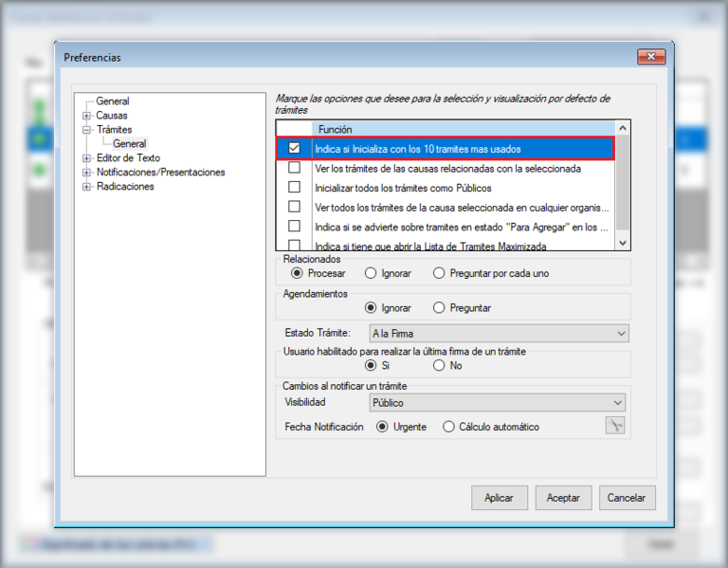Viewport: 728px width, 568px height.
Task: Select Editor de Texto tree item
Action: [x=128, y=158]
